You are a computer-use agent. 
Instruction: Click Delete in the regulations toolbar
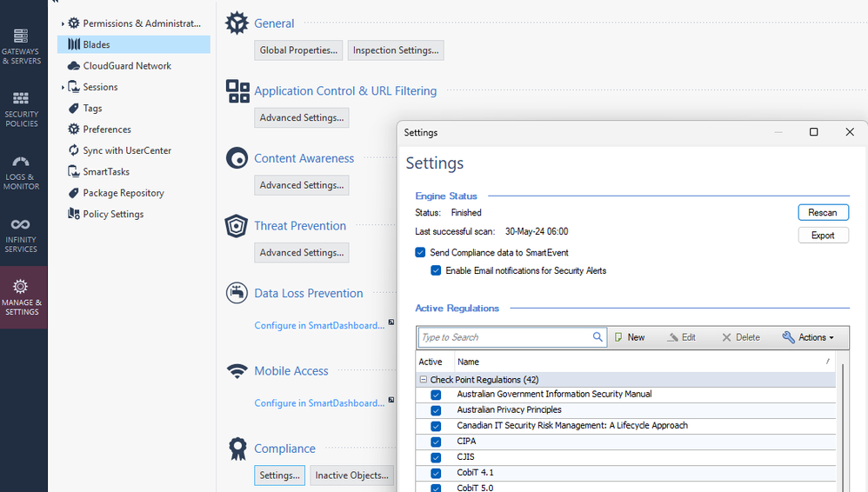[x=741, y=337]
